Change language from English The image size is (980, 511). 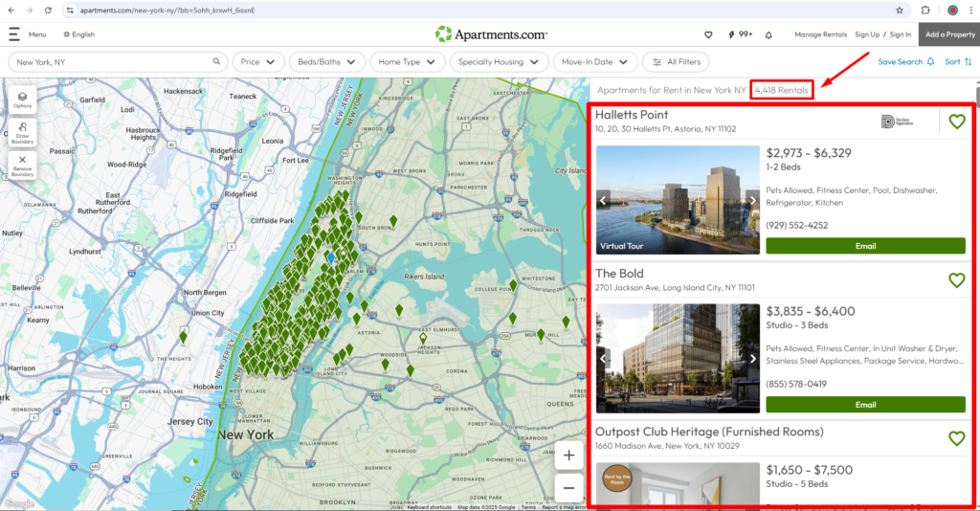[79, 34]
